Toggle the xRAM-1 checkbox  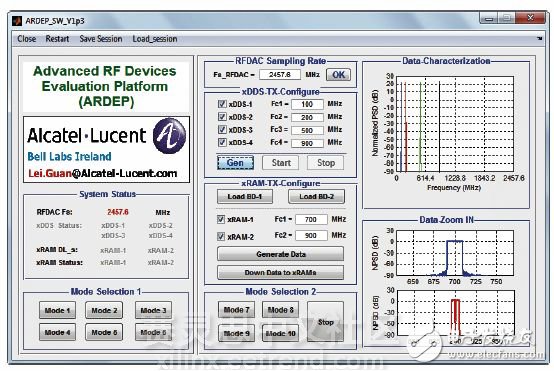pyautogui.click(x=221, y=219)
